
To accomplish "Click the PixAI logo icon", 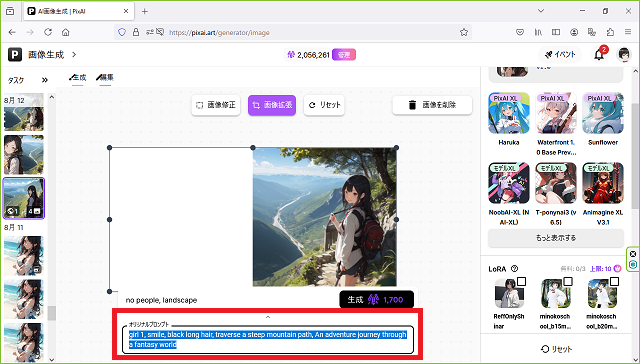I will coord(15,54).
